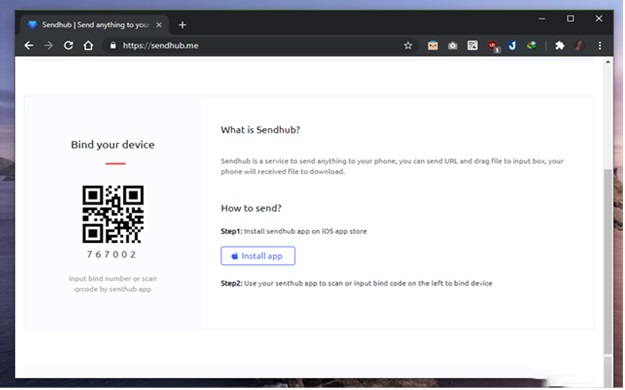Image resolution: width=625 pixels, height=390 pixels.
Task: Open the camera screenshot extension
Action: (x=452, y=45)
